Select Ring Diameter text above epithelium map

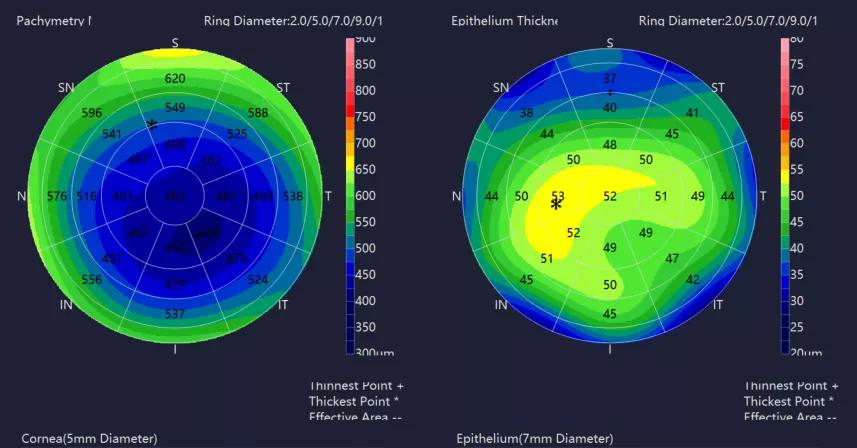(728, 21)
